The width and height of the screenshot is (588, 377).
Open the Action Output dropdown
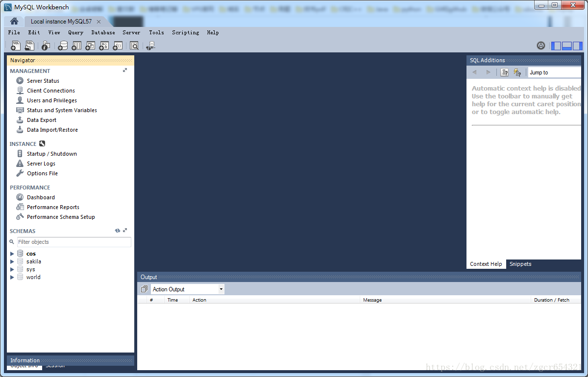187,289
